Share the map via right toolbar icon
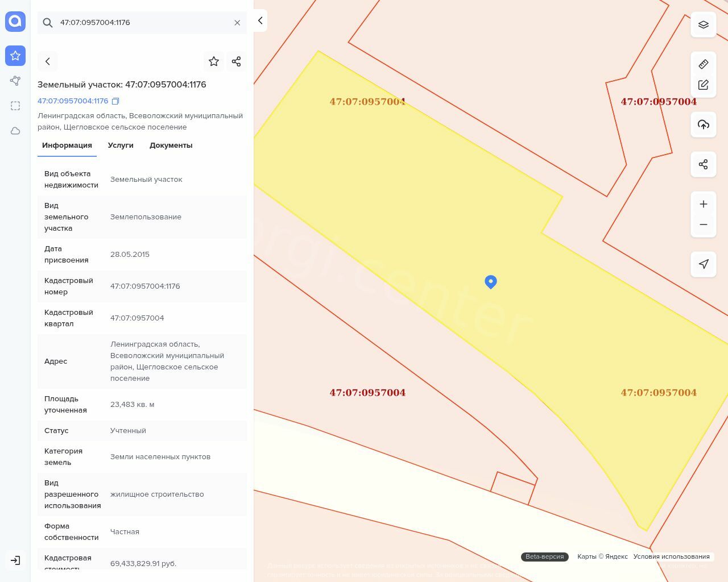 [703, 164]
